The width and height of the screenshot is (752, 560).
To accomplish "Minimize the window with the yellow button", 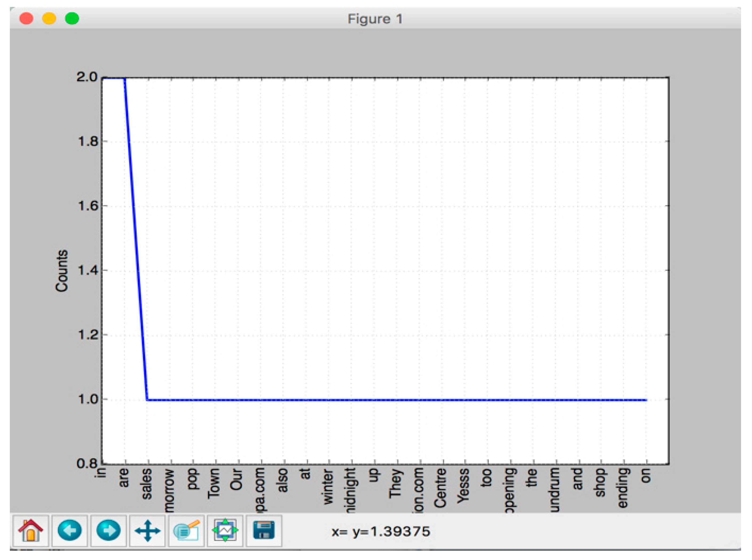I will click(x=49, y=18).
